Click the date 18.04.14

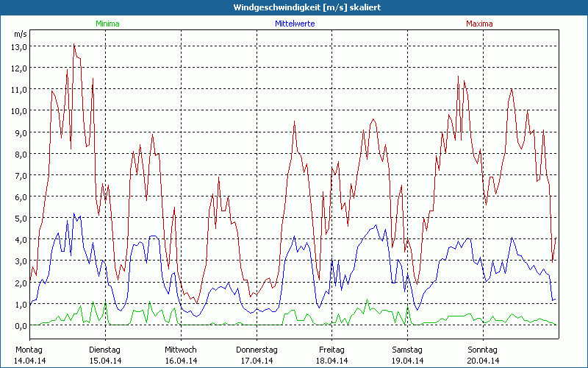332,361
